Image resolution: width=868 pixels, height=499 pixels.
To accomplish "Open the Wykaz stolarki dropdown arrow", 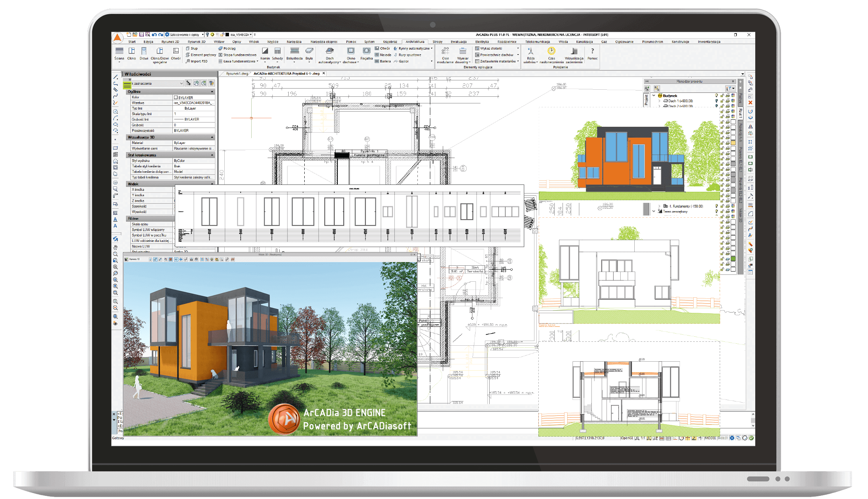I will 518,48.
